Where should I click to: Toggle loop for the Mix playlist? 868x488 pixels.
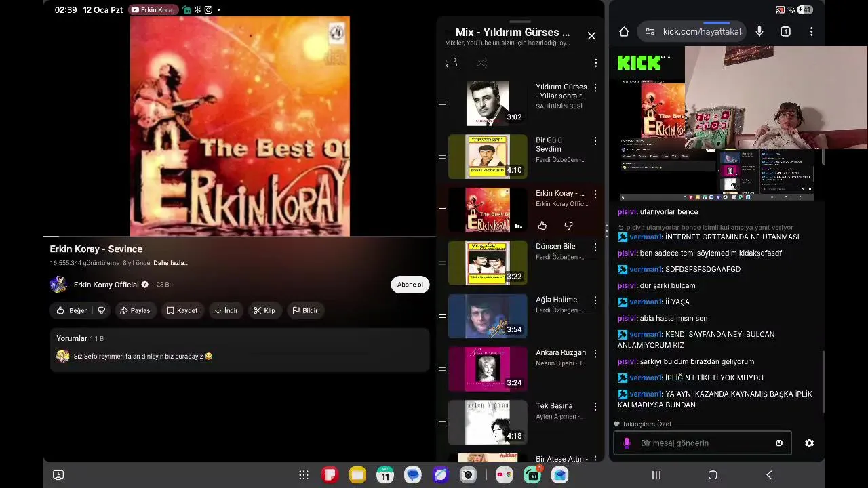[x=451, y=63]
